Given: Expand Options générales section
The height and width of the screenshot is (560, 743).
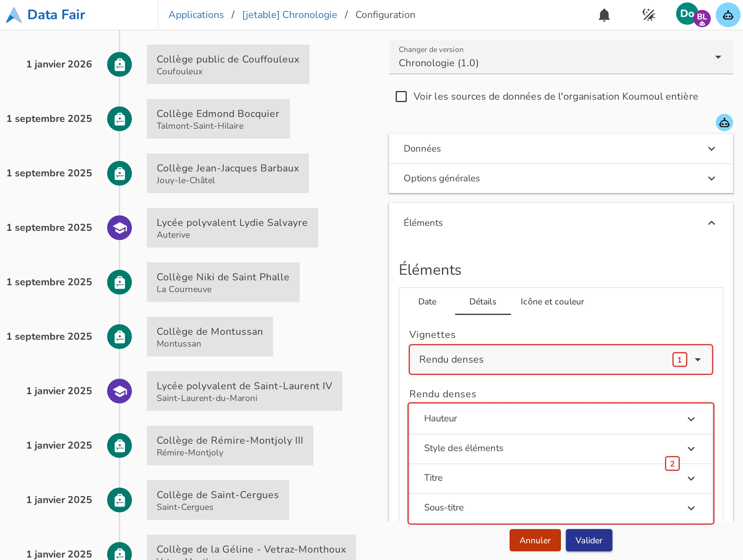Looking at the screenshot, I should pyautogui.click(x=561, y=178).
